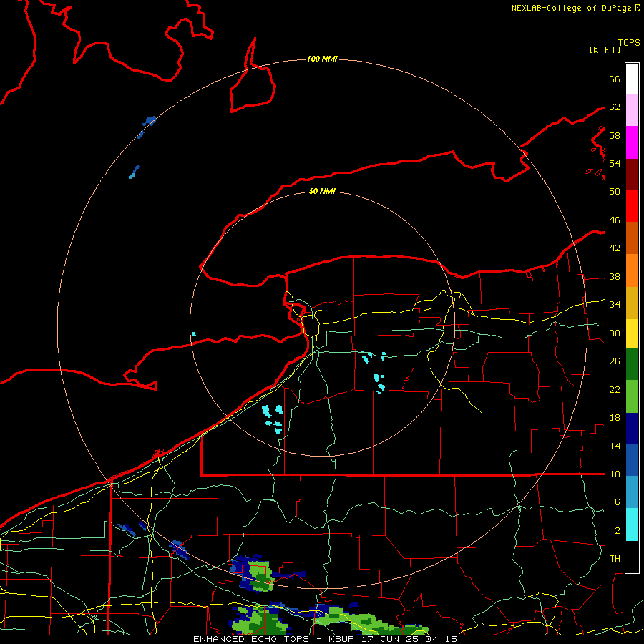Viewport: 644px width, 644px height.
Task: Select the 58 legend value
Action: 615,135
